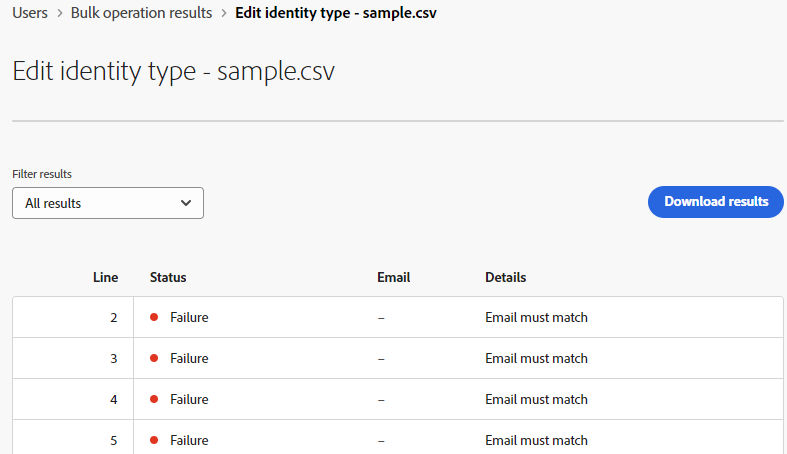The image size is (787, 454).
Task: Click the chevron after Bulk operation results
Action: pos(224,13)
